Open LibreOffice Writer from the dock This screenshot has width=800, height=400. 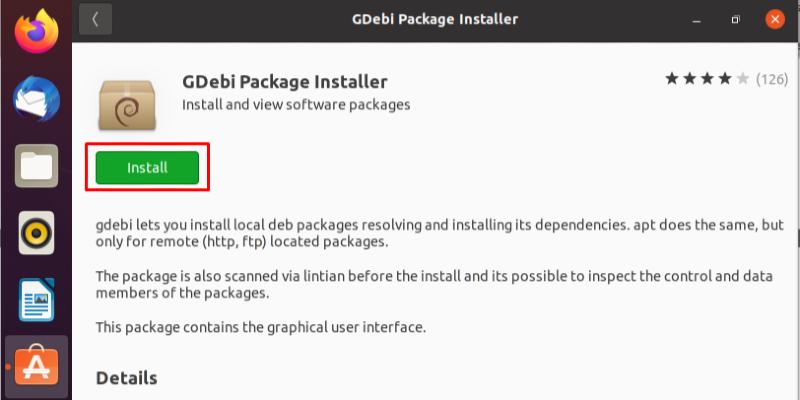tap(36, 299)
